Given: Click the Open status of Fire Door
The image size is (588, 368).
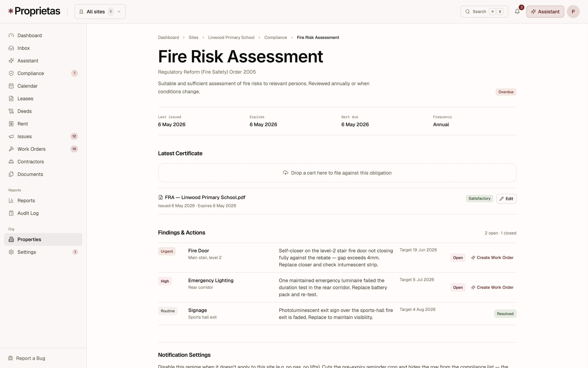Looking at the screenshot, I should pyautogui.click(x=458, y=258).
